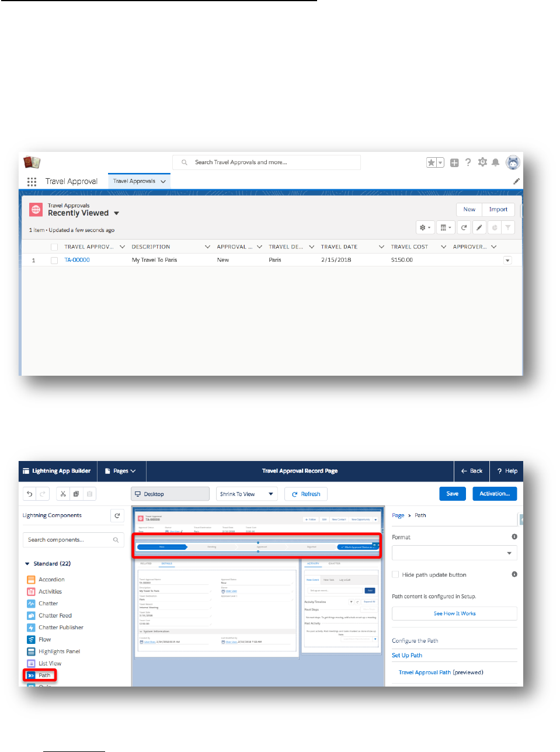
Task: Click the list view filter funnel icon
Action: (508, 228)
